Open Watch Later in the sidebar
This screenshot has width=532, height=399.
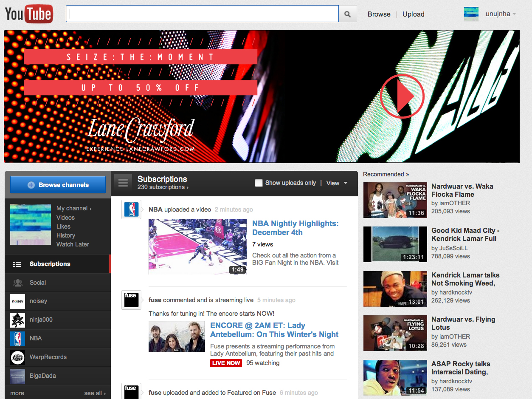(x=73, y=244)
